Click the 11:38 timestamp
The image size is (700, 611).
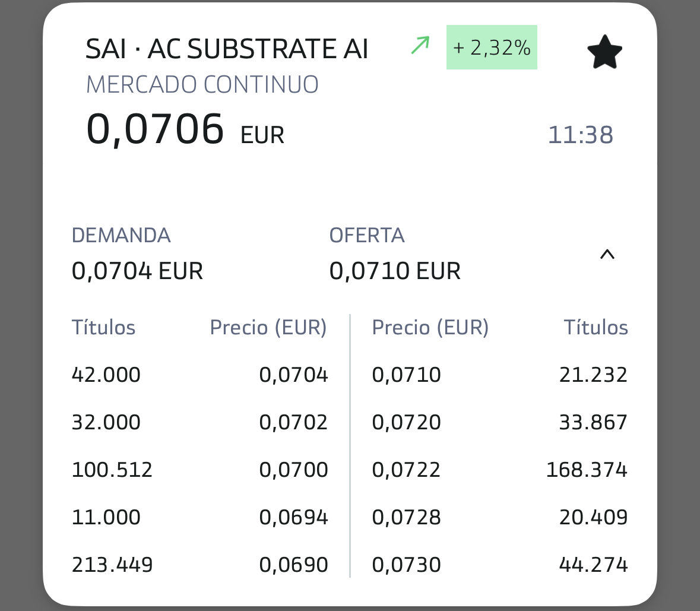click(x=580, y=135)
